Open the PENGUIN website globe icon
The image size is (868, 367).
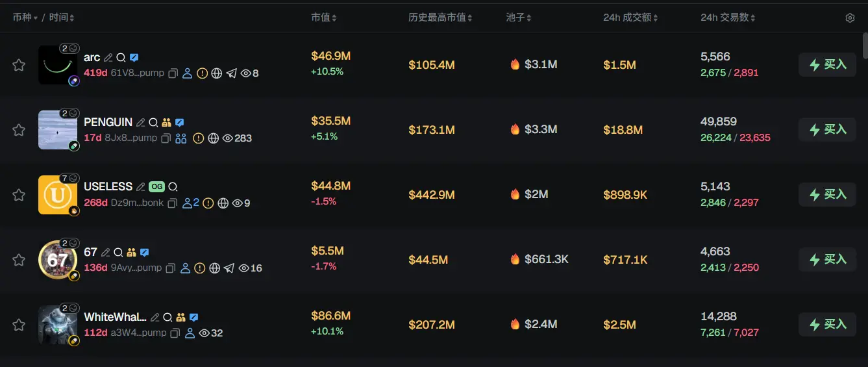pyautogui.click(x=213, y=138)
